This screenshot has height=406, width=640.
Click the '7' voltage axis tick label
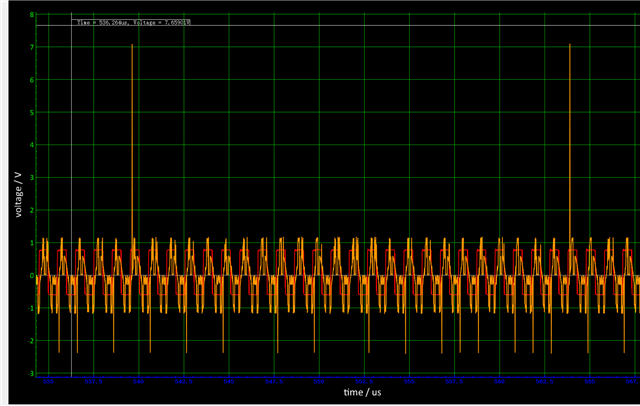[32, 47]
